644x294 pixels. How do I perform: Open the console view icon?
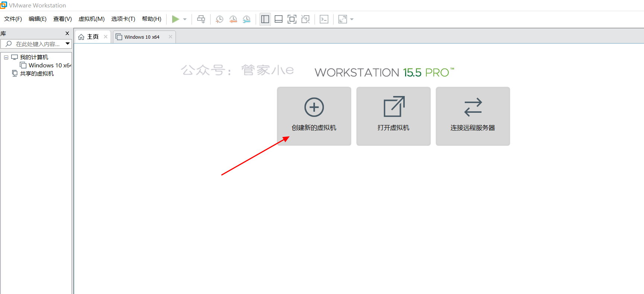pos(324,19)
